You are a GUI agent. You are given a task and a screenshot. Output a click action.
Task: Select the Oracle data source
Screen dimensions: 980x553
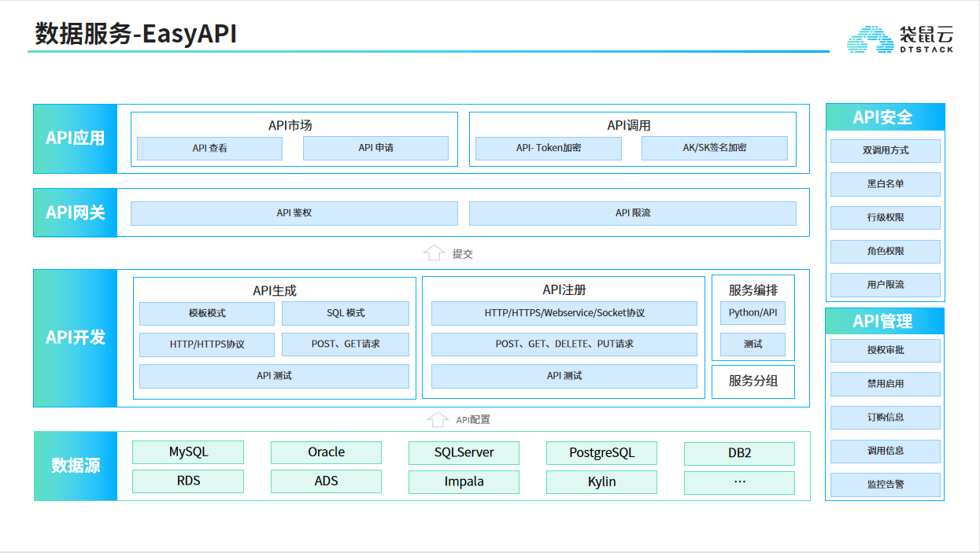pos(326,452)
